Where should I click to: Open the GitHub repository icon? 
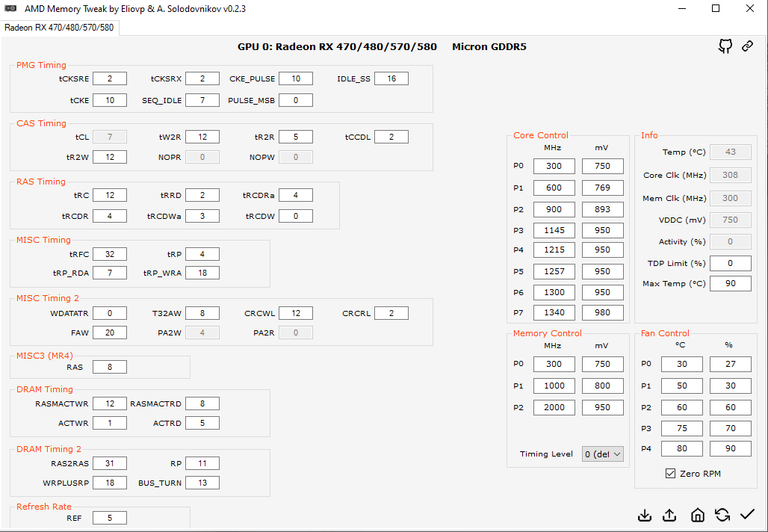coord(725,46)
